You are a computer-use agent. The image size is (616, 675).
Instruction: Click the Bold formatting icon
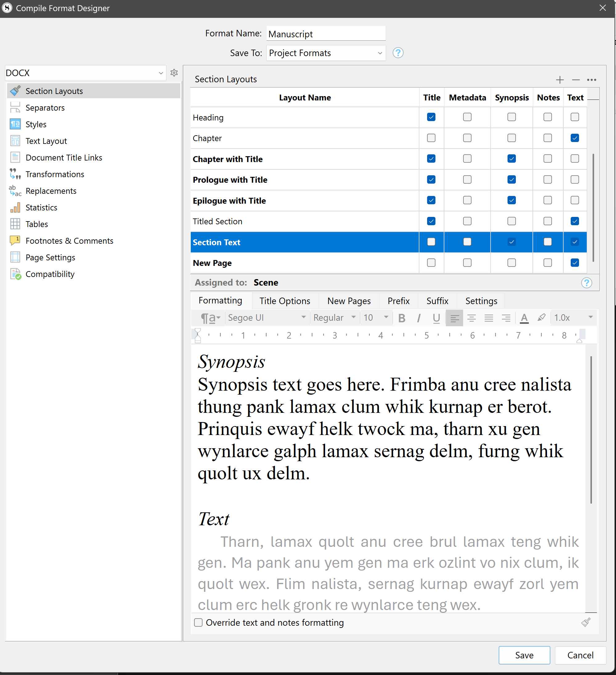(x=402, y=318)
